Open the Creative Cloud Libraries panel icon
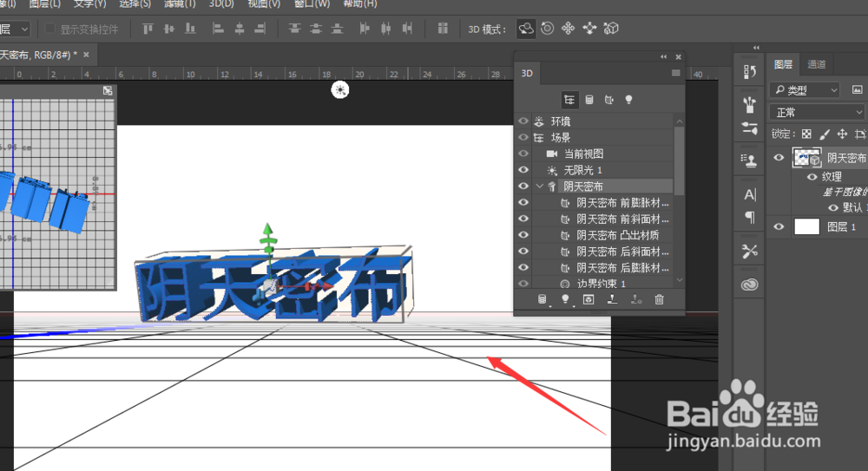The image size is (868, 471). pyautogui.click(x=750, y=285)
